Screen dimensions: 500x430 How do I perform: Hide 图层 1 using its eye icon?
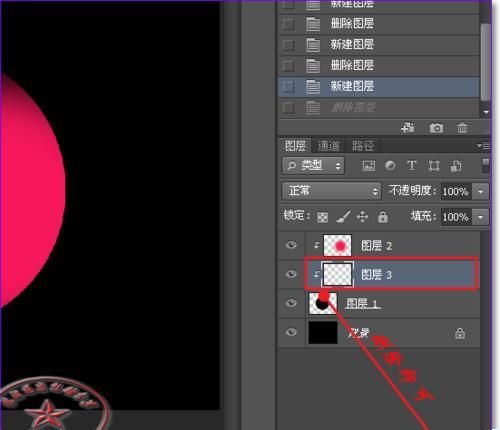[x=291, y=303]
